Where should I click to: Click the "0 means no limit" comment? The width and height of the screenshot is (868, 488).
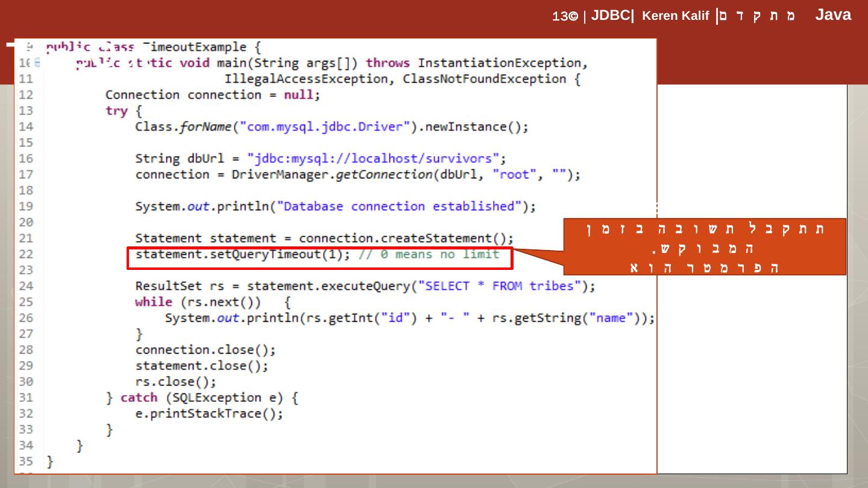coord(429,254)
